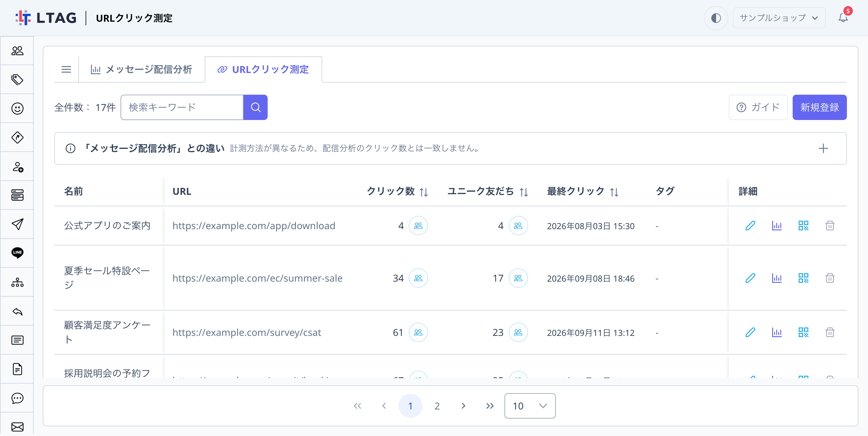Viewport: 868px width, 436px height.
Task: Click the 新規登録 button
Action: tap(819, 107)
